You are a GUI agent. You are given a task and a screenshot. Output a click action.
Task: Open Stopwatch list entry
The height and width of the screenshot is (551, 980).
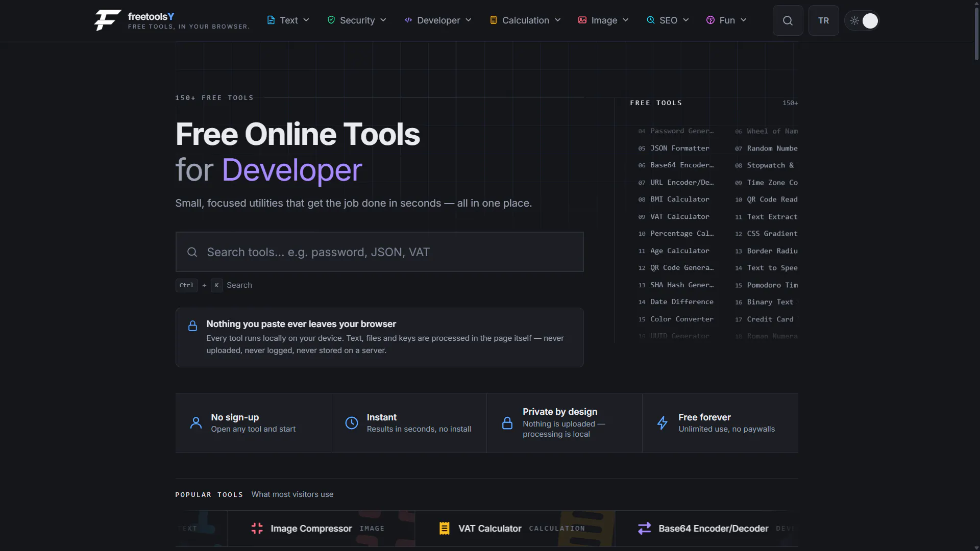coord(767,165)
